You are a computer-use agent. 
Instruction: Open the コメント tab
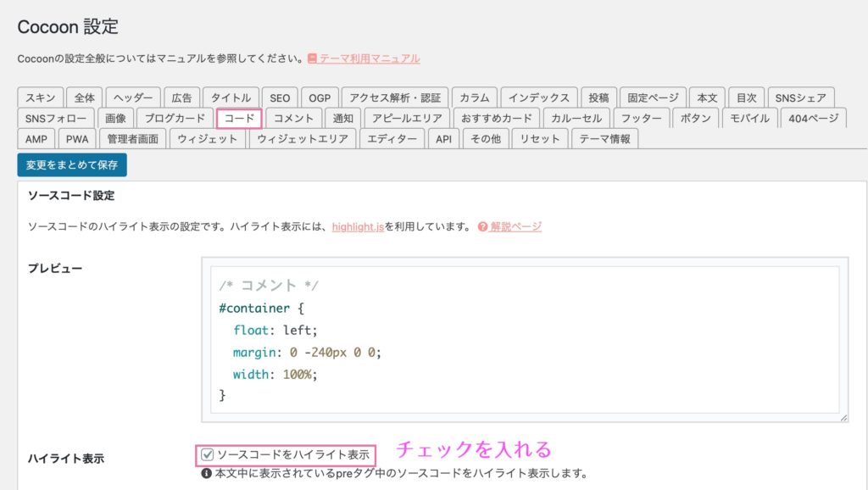(293, 118)
